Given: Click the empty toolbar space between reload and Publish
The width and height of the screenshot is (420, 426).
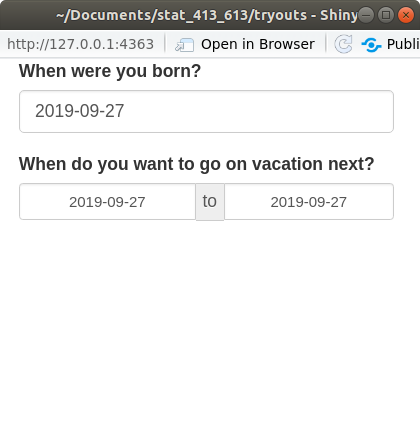Looking at the screenshot, I should pos(357,44).
